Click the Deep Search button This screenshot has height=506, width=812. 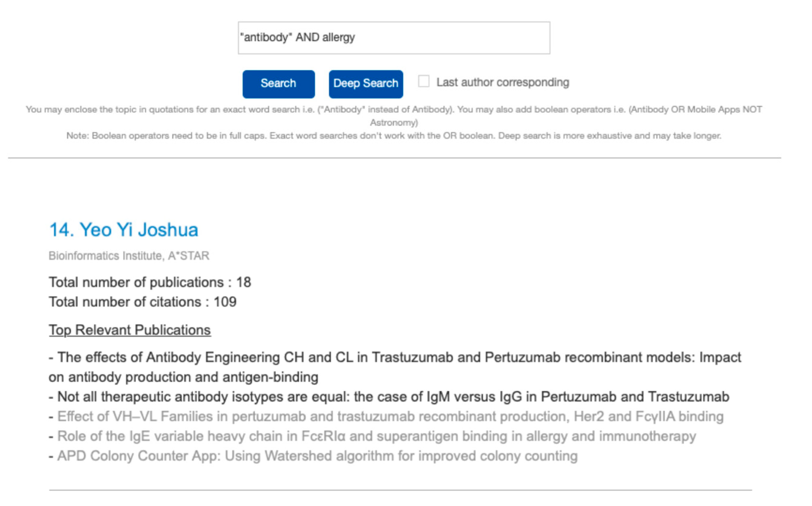click(x=365, y=84)
